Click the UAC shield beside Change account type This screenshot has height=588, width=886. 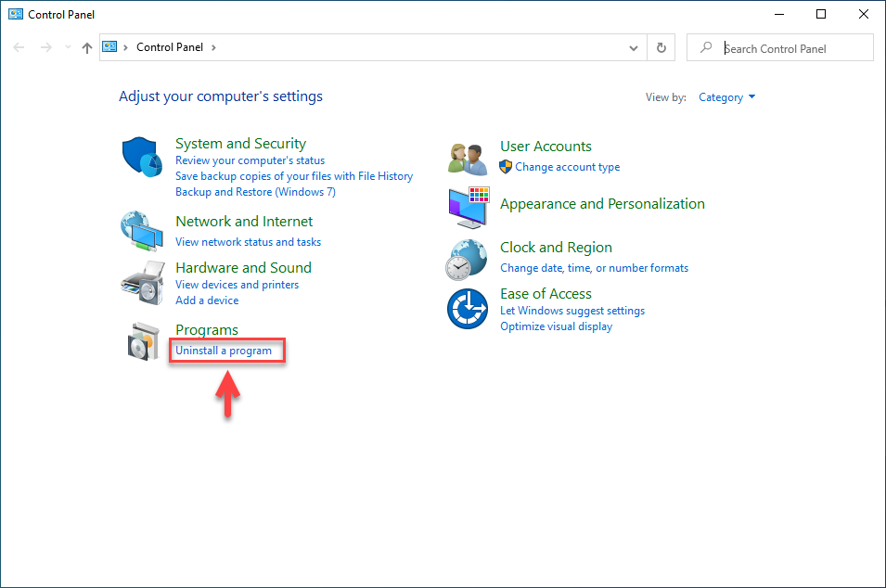click(x=506, y=167)
